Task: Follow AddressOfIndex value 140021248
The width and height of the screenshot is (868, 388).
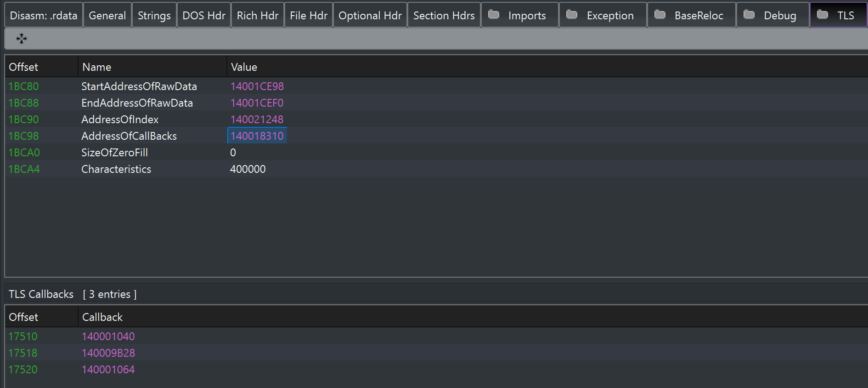Action: click(257, 120)
